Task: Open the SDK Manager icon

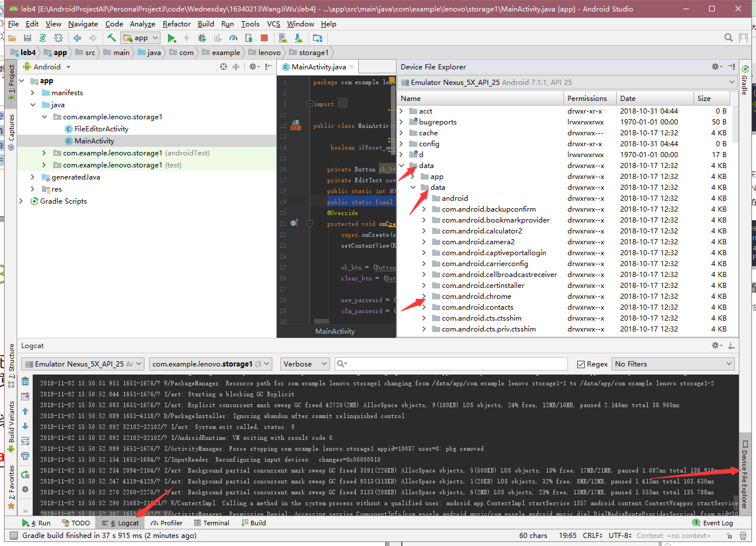Action: [x=298, y=38]
